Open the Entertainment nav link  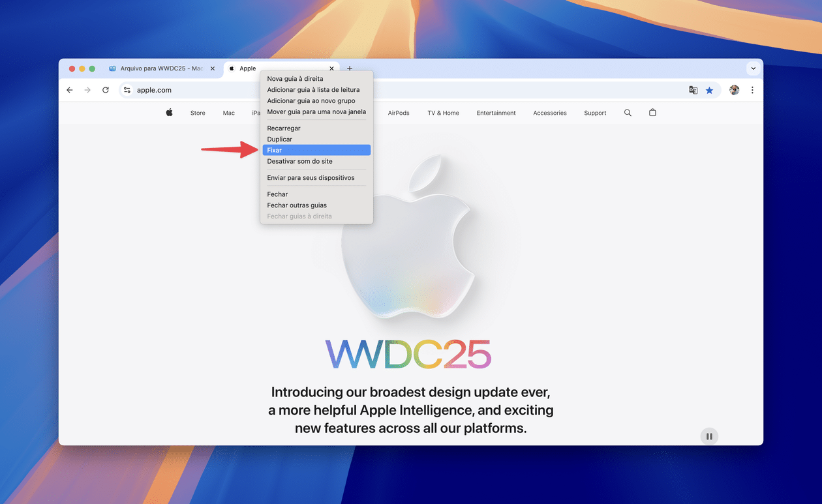(x=496, y=113)
